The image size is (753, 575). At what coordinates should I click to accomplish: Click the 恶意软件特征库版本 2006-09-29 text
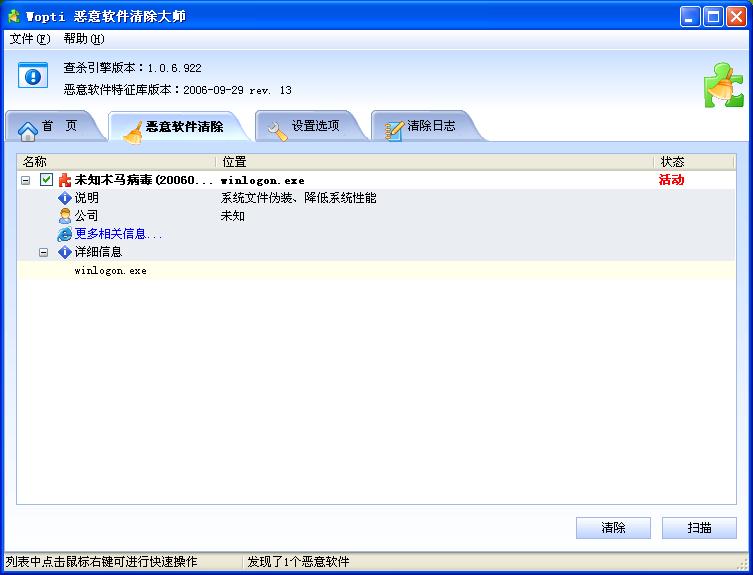(177, 90)
